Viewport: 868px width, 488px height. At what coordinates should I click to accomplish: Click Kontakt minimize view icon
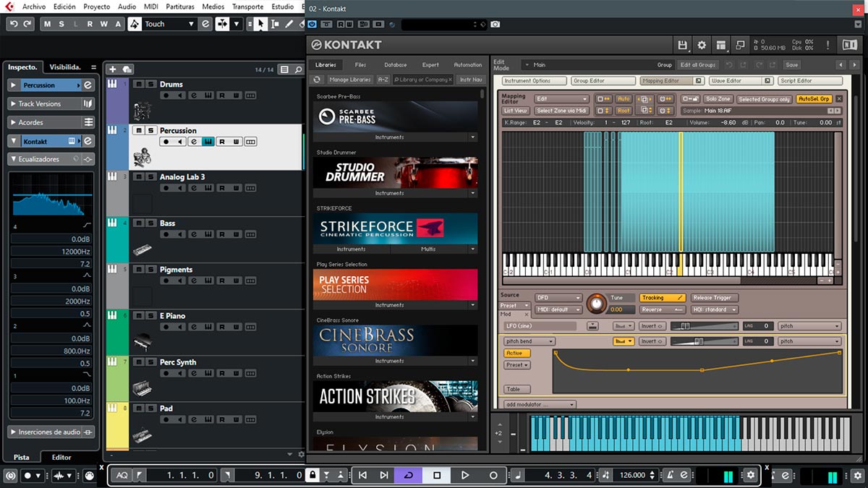click(739, 45)
